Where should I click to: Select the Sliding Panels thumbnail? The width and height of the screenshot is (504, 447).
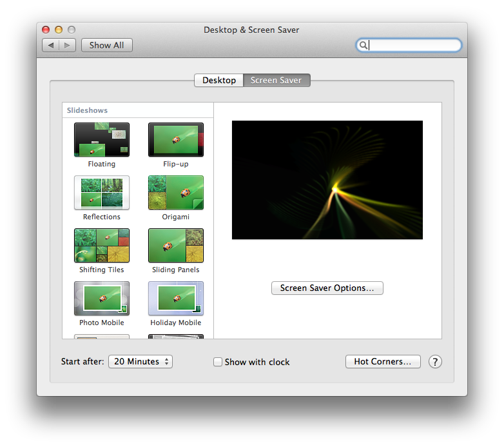point(175,246)
